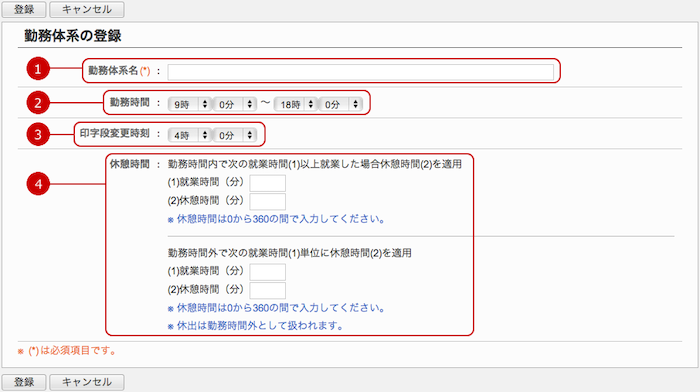The image size is (700, 392).
Task: Click the 勤務体系の登録 heading
Action: click(x=73, y=36)
